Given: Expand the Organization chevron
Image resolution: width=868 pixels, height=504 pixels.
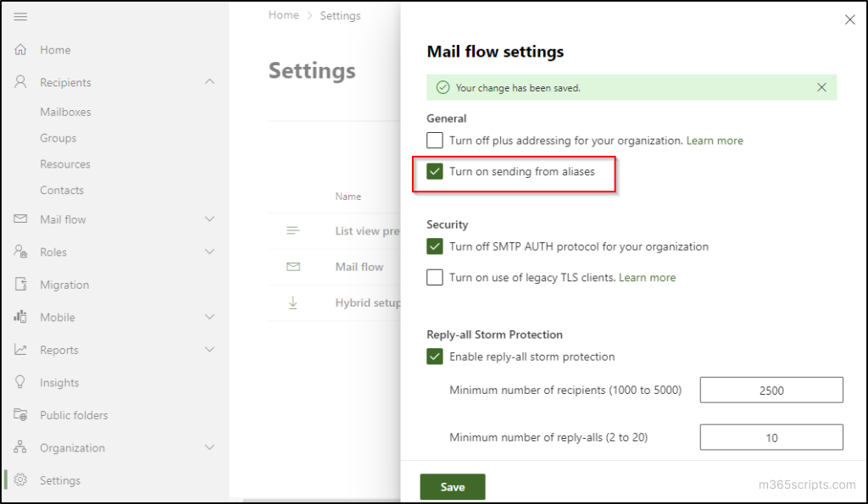Looking at the screenshot, I should pos(209,447).
